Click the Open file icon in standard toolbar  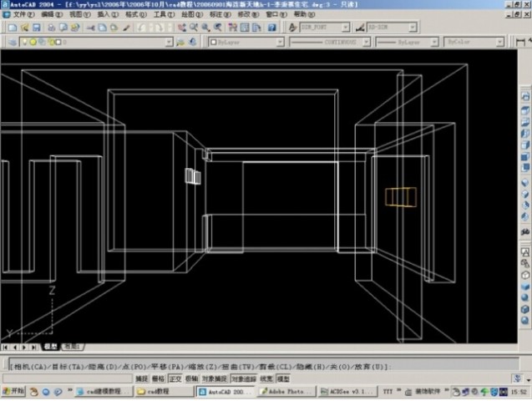24,28
